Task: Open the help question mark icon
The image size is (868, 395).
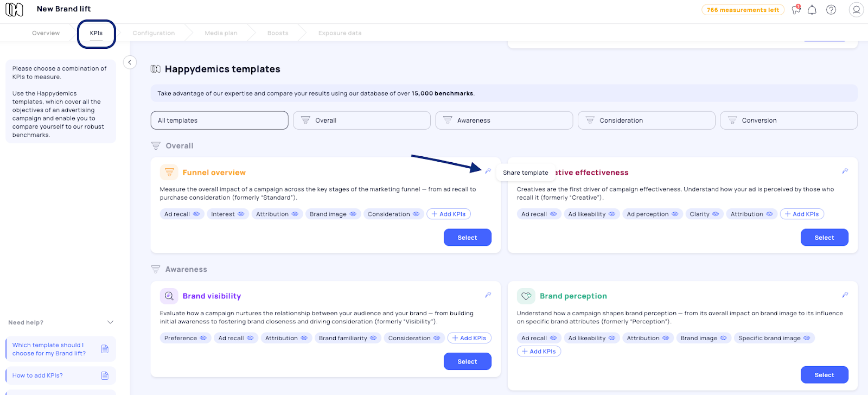Action: 831,10
